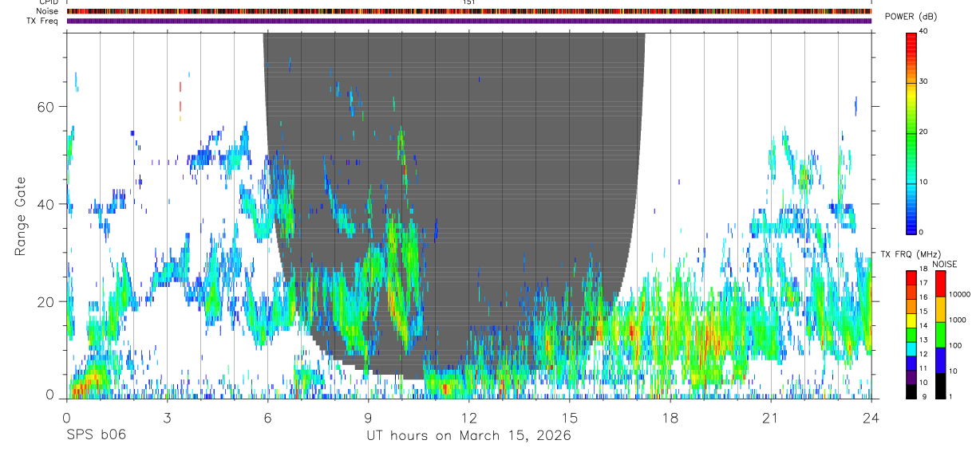Viewport: 980px width, 452px height.
Task: Click the "NOISE" legend title
Action: point(944,264)
